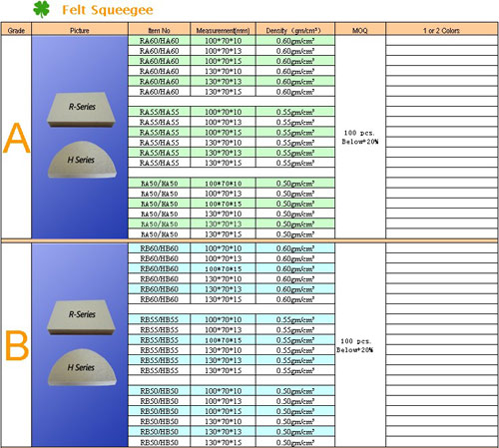The image size is (499, 448).
Task: Click the Density column header
Action: coord(295,30)
